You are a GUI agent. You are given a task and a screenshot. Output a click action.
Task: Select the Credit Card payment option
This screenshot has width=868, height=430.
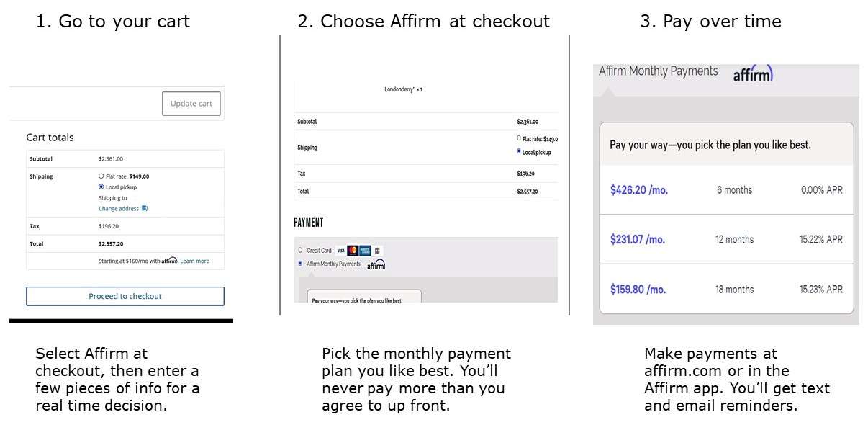pos(300,251)
